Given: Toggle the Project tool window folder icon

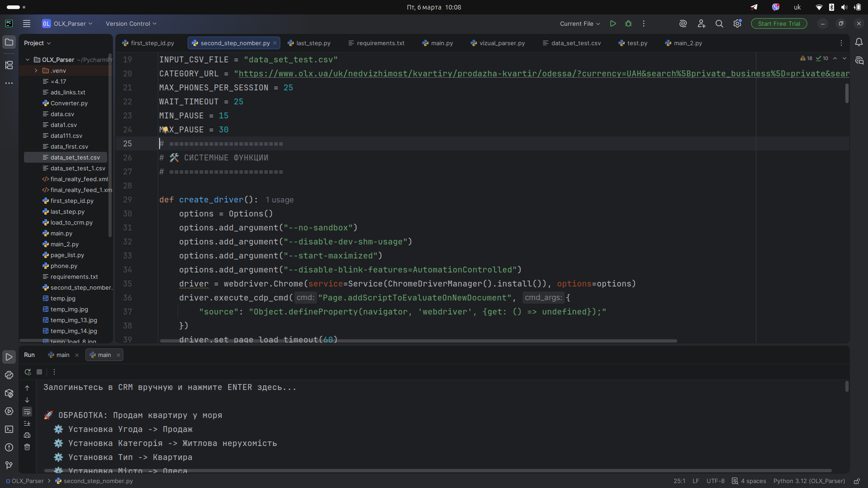Looking at the screenshot, I should [x=9, y=42].
